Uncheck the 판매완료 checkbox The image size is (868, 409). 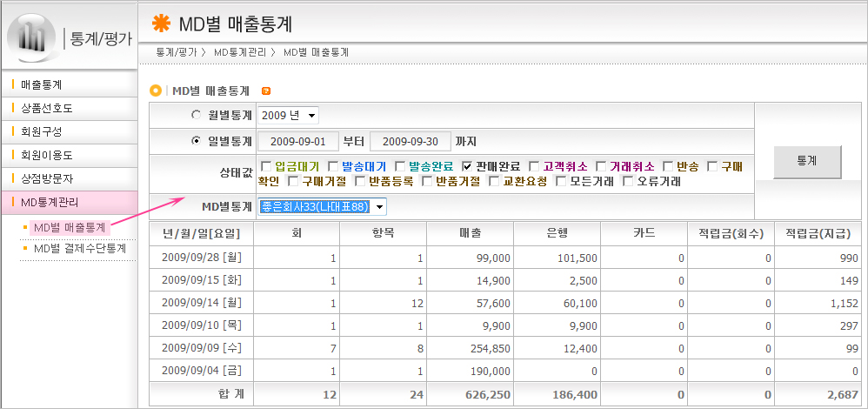[467, 166]
